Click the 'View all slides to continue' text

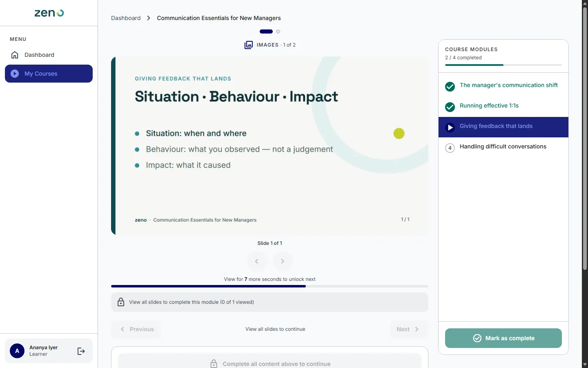coord(275,329)
